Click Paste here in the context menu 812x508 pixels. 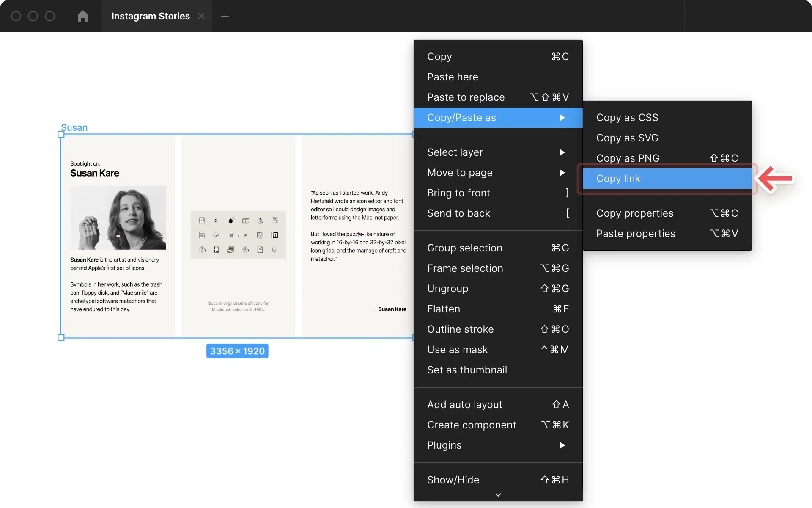(453, 77)
